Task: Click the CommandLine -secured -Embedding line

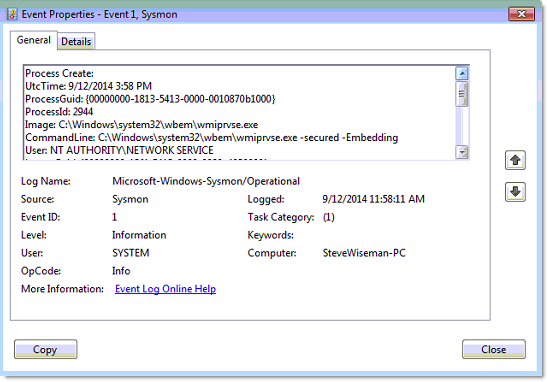Action: point(211,138)
